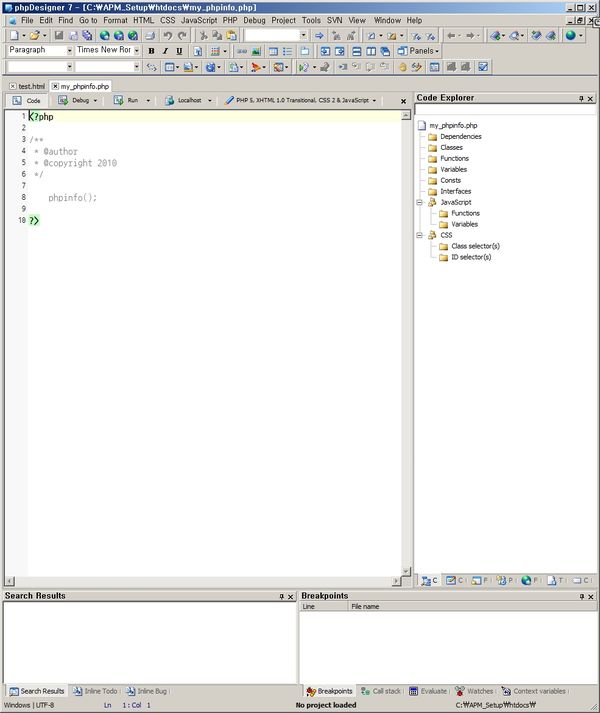Select the Interfaces folder in Code Explorer

point(450,191)
